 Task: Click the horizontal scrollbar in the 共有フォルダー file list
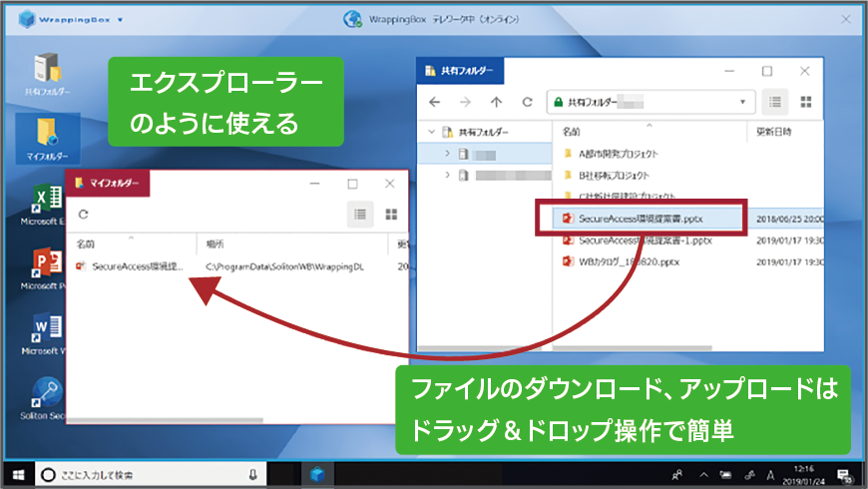click(633, 348)
